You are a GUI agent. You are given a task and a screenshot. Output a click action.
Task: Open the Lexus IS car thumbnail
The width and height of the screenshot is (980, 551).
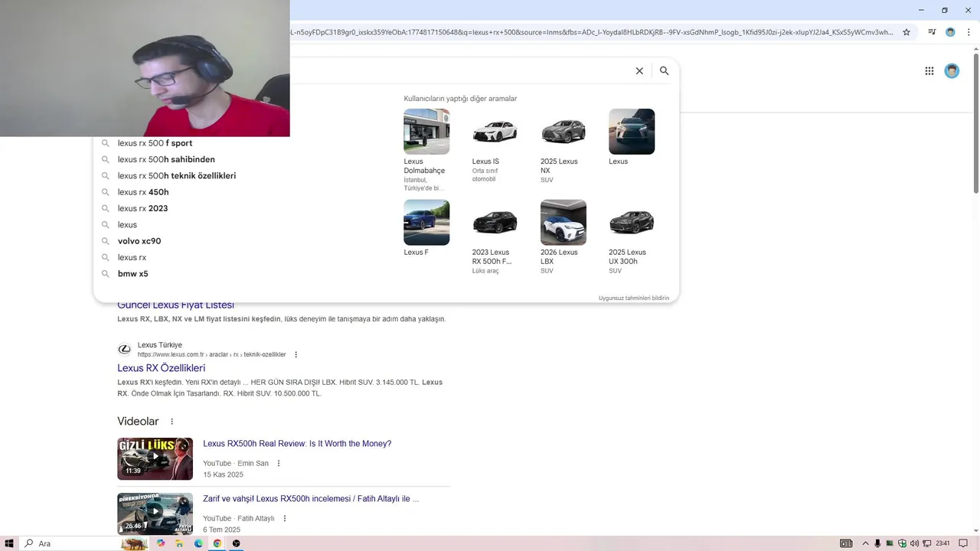point(495,132)
